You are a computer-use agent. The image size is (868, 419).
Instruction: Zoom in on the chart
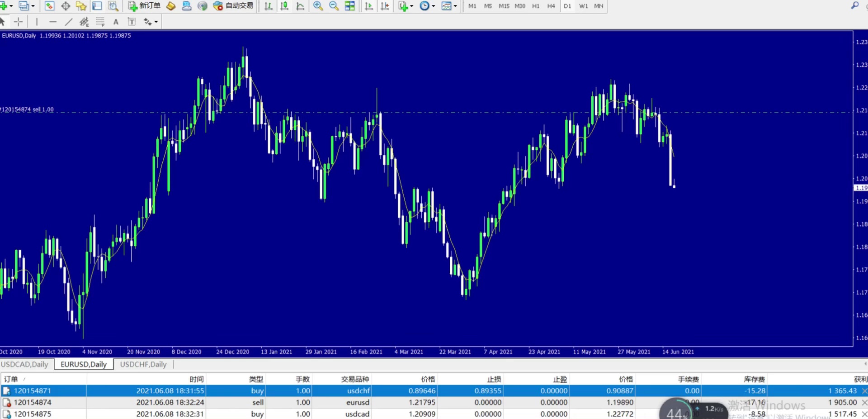click(318, 6)
